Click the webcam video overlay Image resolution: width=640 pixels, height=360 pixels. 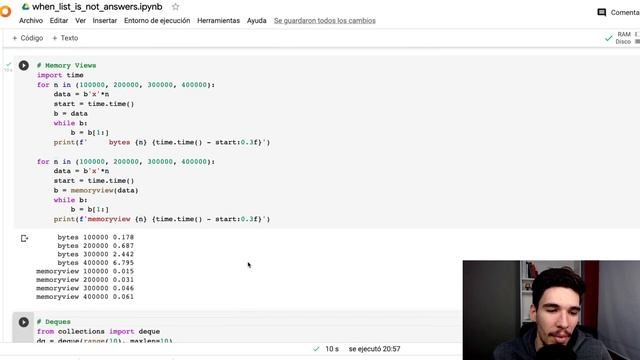pos(551,310)
